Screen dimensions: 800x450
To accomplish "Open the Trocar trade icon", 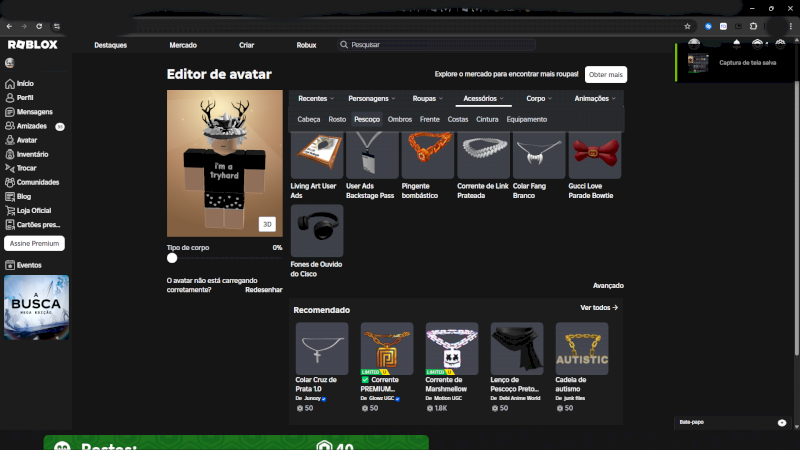I will 10,168.
